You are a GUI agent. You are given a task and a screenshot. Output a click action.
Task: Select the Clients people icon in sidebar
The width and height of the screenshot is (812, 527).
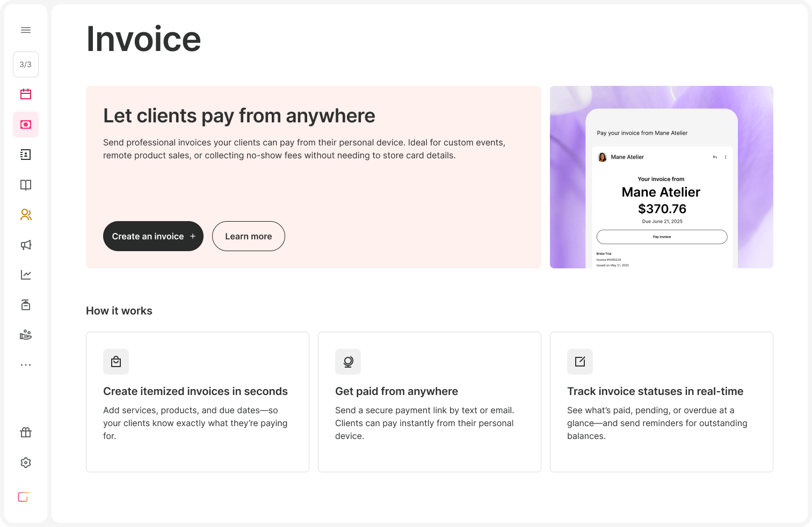click(26, 215)
